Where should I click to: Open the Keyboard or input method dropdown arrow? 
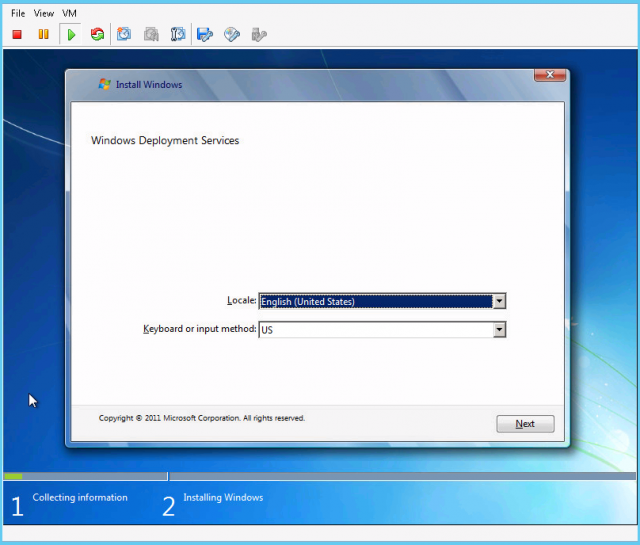(499, 330)
